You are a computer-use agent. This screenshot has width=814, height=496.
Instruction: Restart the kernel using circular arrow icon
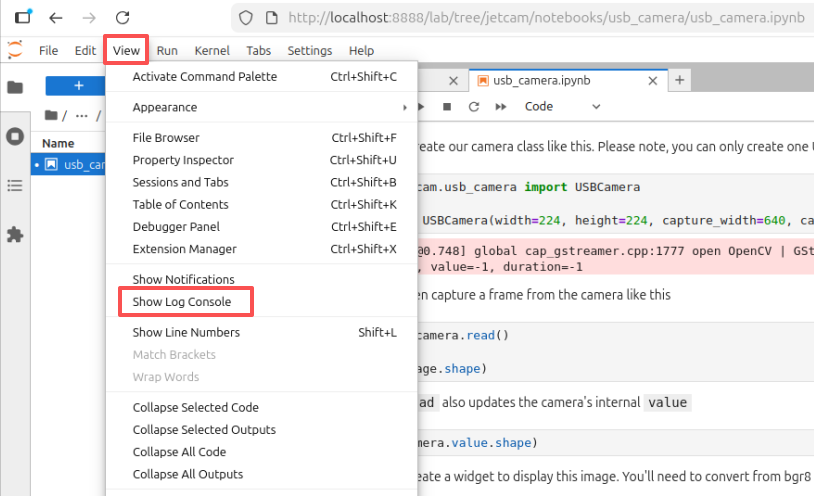tap(473, 106)
